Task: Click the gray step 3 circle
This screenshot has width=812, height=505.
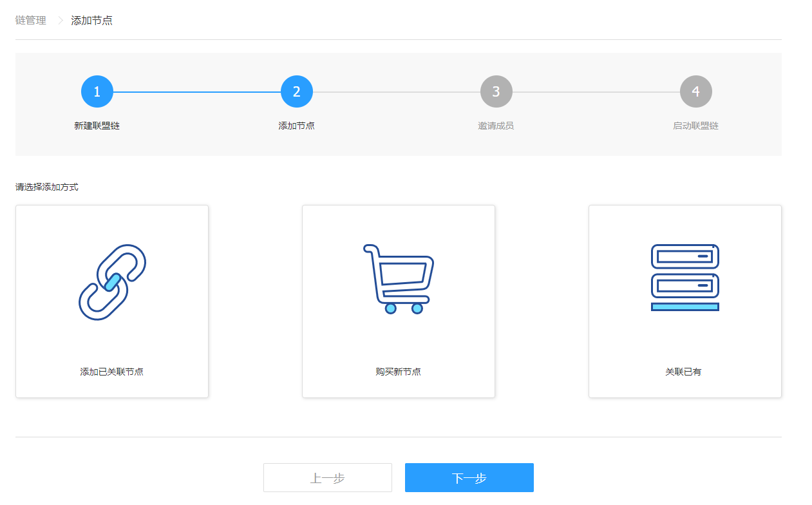Action: (496, 91)
